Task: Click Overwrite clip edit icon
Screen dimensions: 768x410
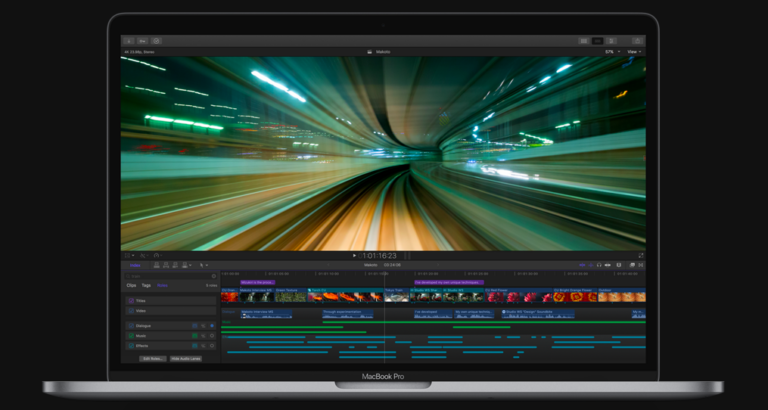Action: pyautogui.click(x=185, y=265)
